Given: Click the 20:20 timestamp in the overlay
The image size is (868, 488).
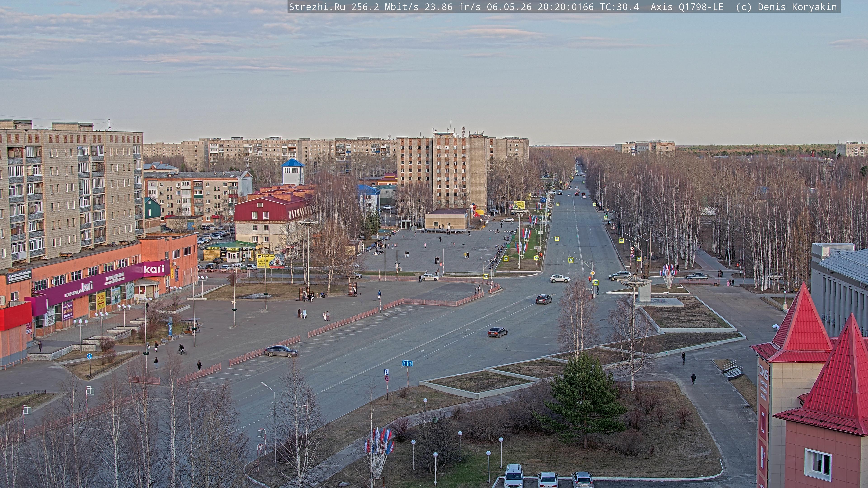Looking at the screenshot, I should point(552,7).
